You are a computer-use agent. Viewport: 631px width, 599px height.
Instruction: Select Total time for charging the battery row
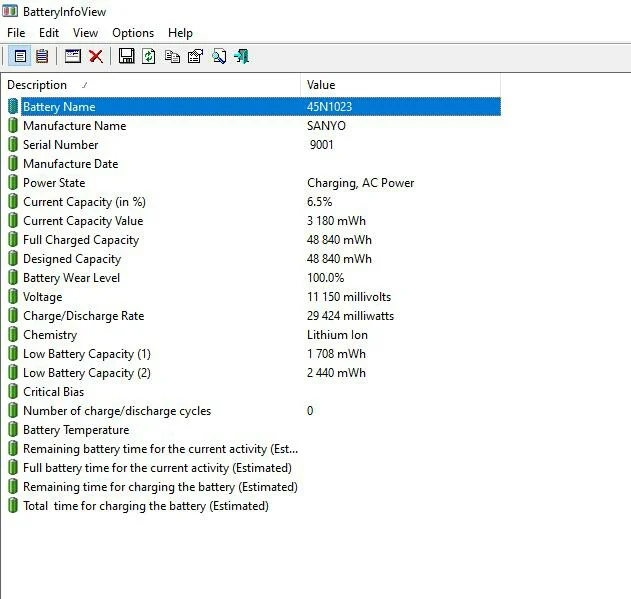point(254,506)
